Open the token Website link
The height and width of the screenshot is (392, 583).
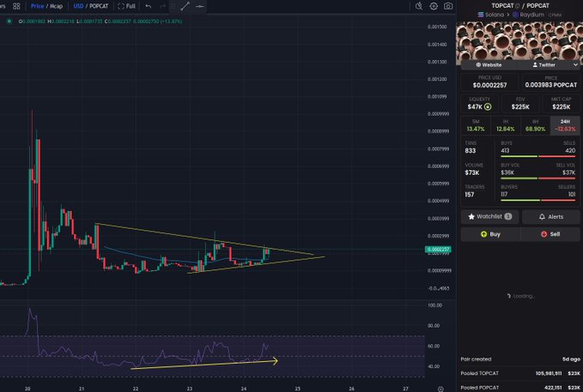coord(489,64)
